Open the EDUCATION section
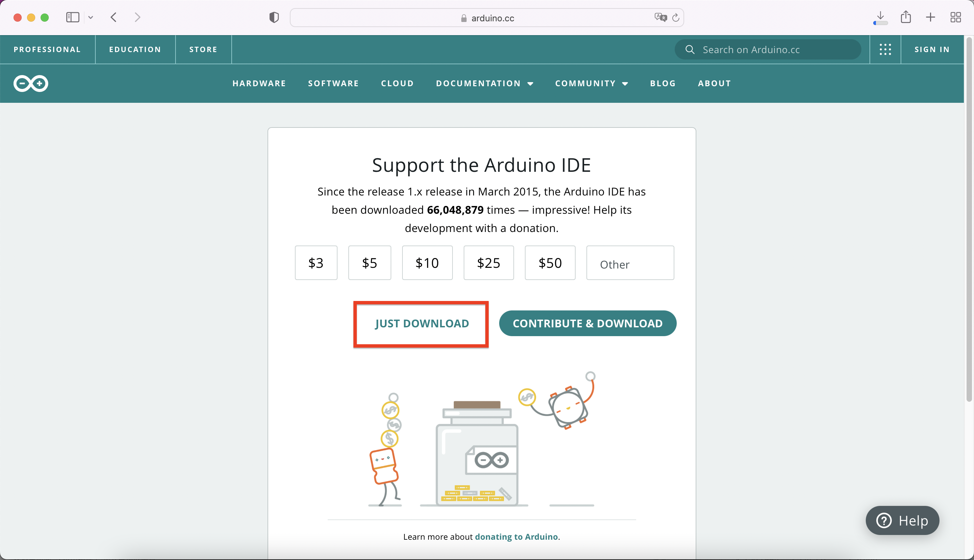 135,50
